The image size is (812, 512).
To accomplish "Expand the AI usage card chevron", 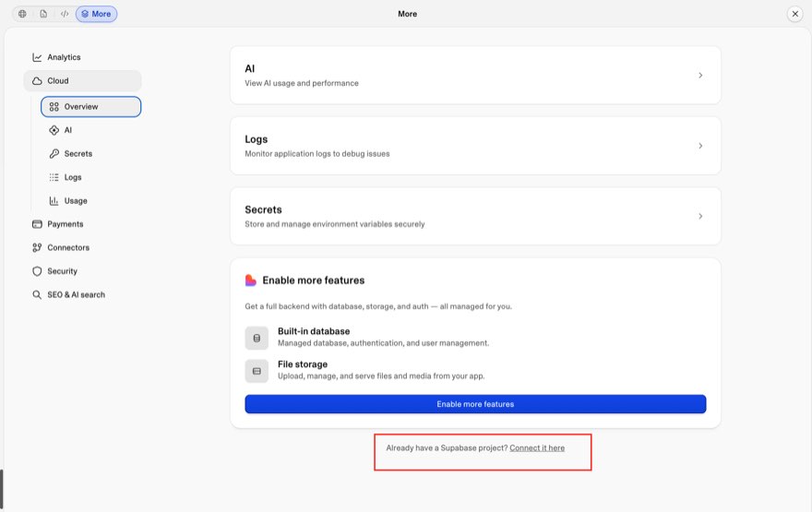I will click(x=700, y=76).
